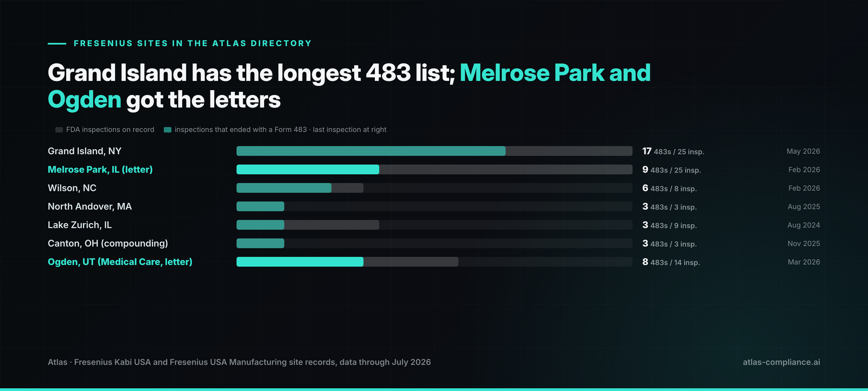The image size is (868, 391).
Task: Click the Aug 2024 inspection date
Action: click(x=804, y=225)
